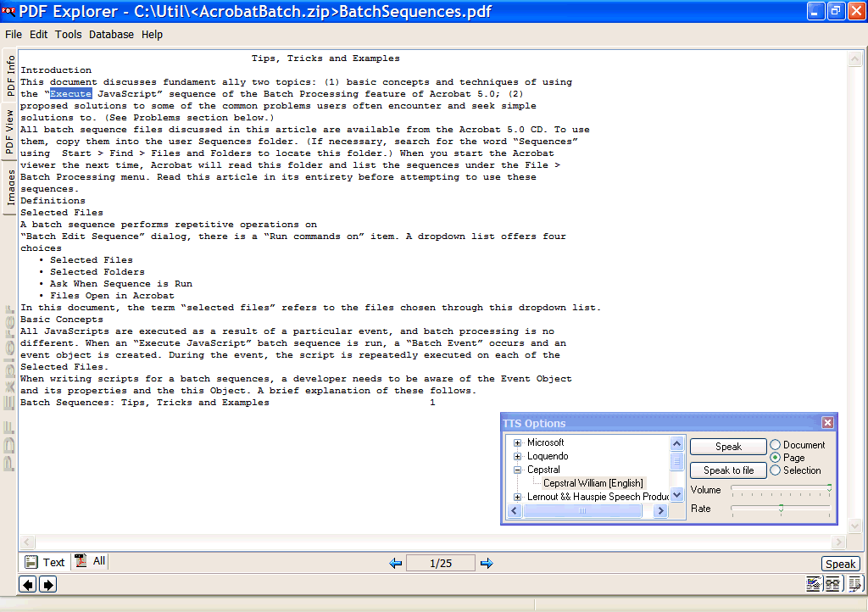
Task: Collapse the Cepstral voice tree node
Action: pyautogui.click(x=517, y=470)
